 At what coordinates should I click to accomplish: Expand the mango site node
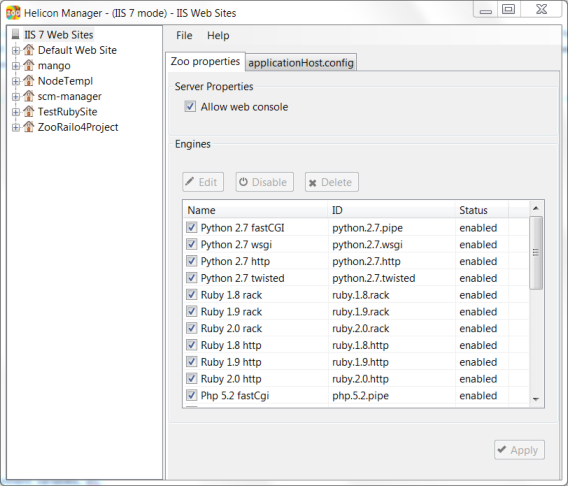click(x=16, y=66)
